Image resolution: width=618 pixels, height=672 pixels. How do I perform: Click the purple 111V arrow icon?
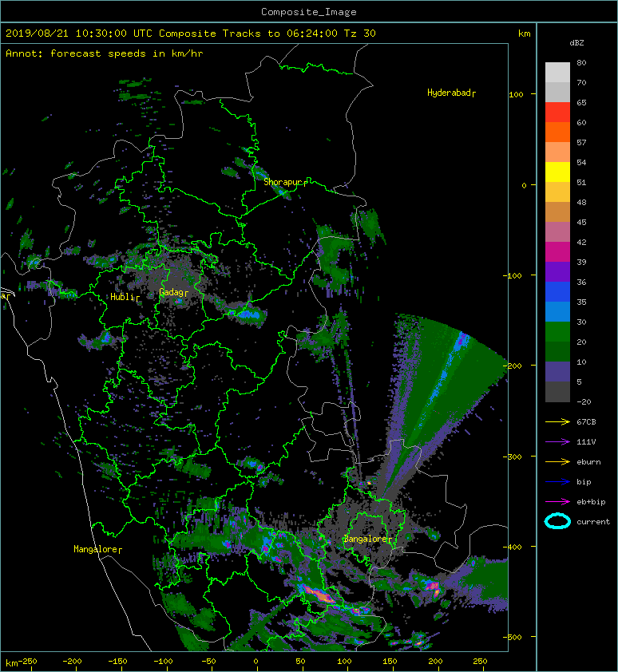click(557, 442)
